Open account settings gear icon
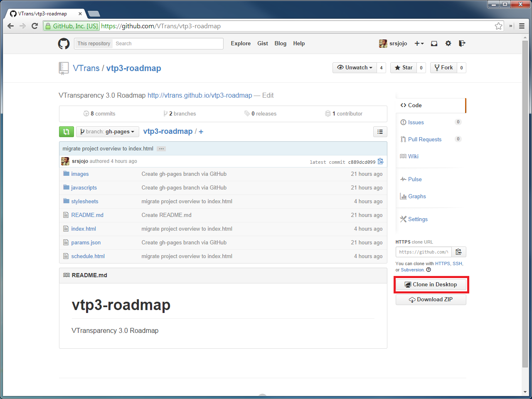Viewport: 532px width, 399px height. pos(448,43)
